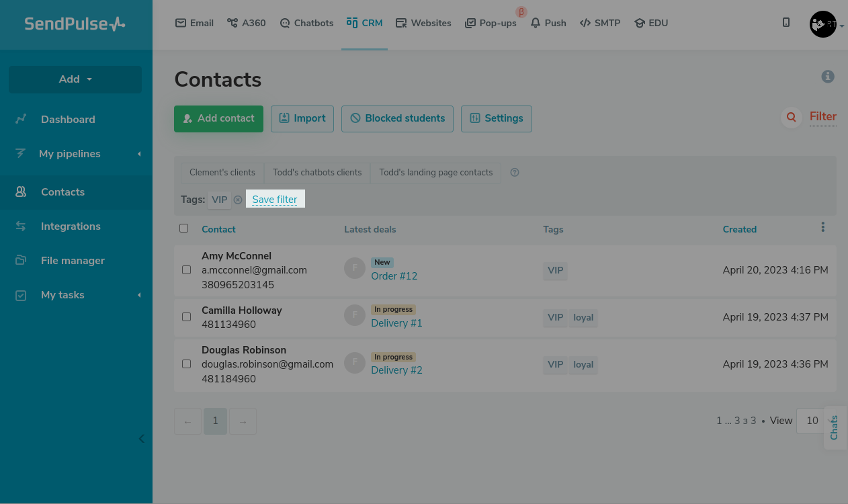Screen dimensions: 848x504
Task: Open the three-dot column options menu
Action: [822, 228]
